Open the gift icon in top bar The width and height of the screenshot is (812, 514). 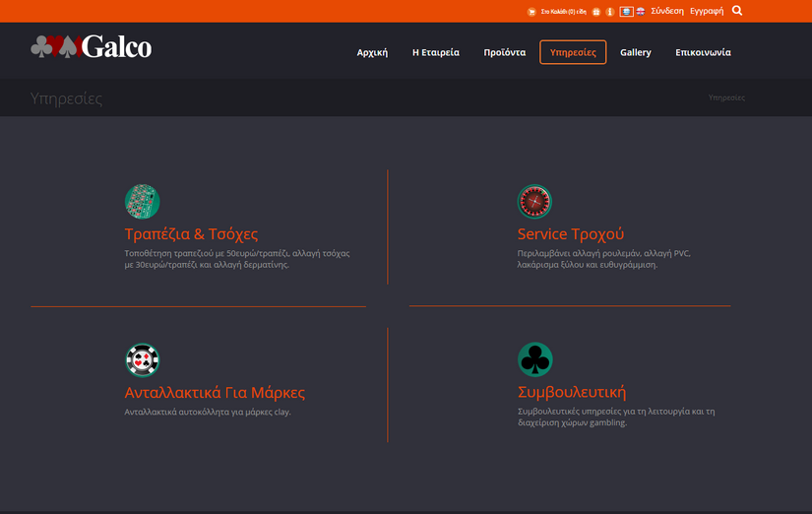pyautogui.click(x=596, y=12)
